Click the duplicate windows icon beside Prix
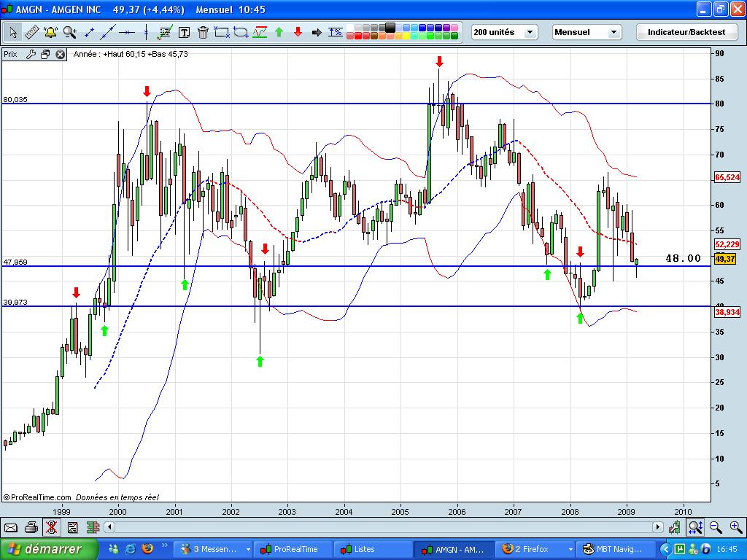This screenshot has width=747, height=560. [45, 54]
